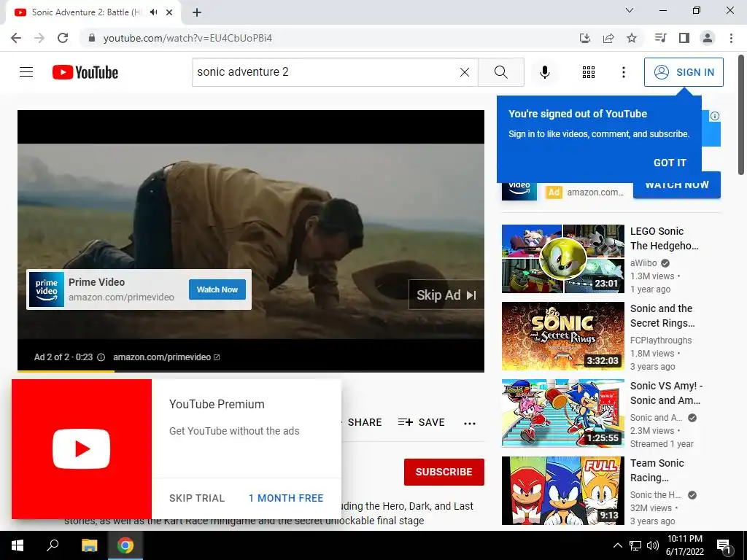Click the FCPlaythroughs channel name

[x=661, y=340]
